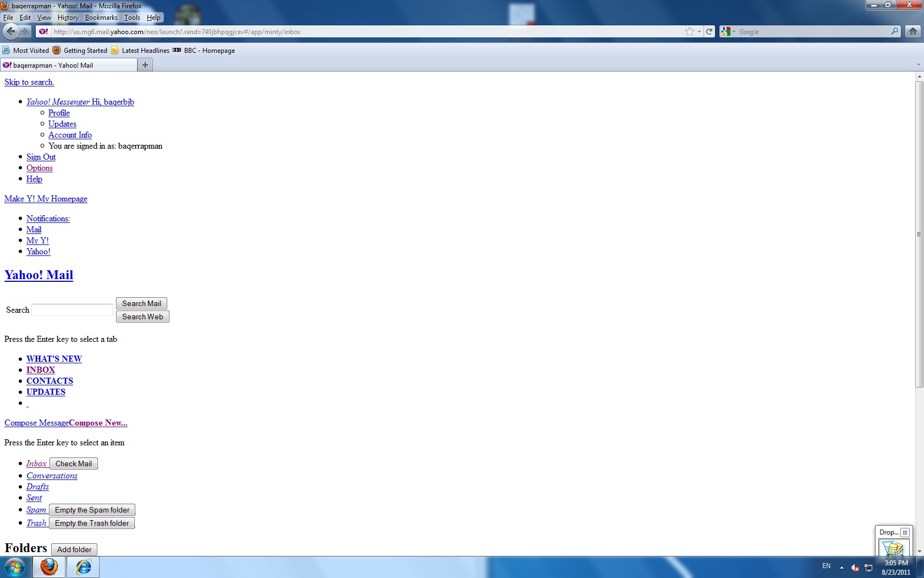Open the list all tabs dropdown
The height and width of the screenshot is (578, 924).
pyautogui.click(x=919, y=65)
